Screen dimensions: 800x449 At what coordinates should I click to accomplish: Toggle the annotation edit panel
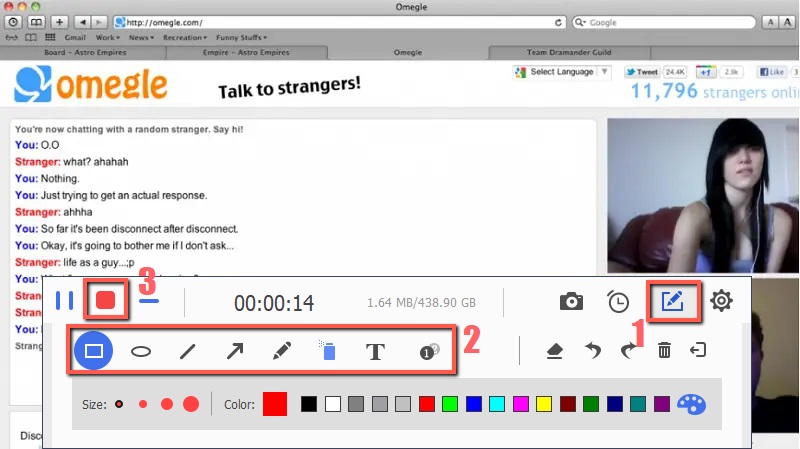[672, 300]
